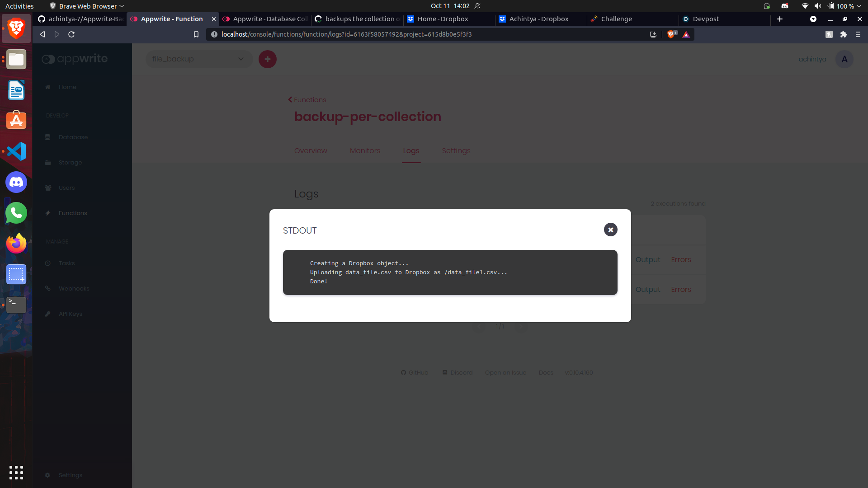Click the Brave Rewards triangle icon
868x488 pixels.
(686, 34)
